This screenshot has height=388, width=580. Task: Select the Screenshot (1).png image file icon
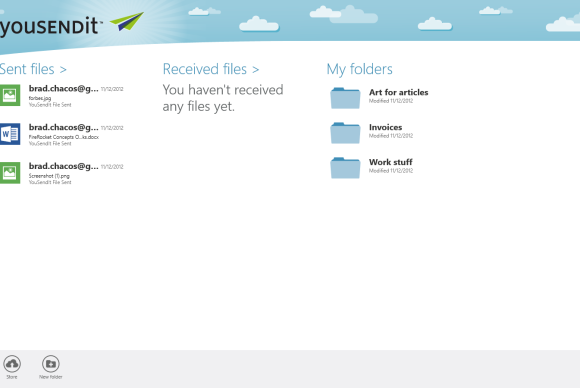tap(10, 173)
